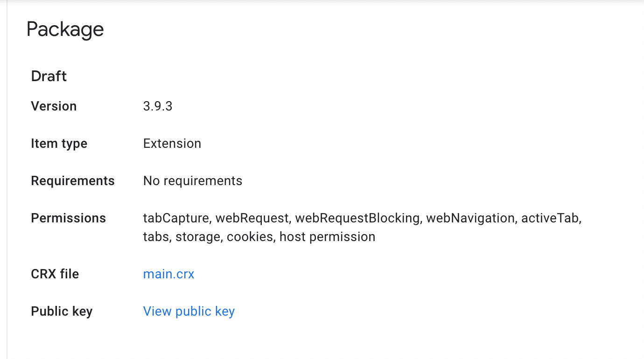Click the Extension item type value

point(172,144)
